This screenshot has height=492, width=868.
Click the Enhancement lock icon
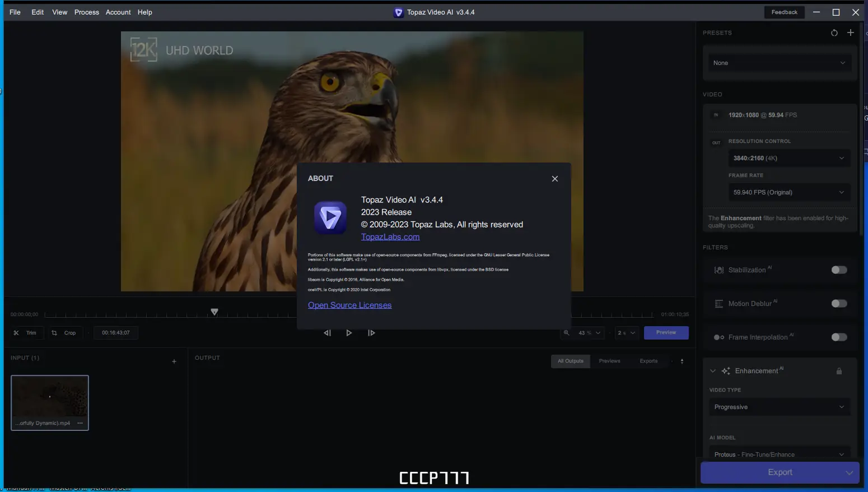point(839,371)
